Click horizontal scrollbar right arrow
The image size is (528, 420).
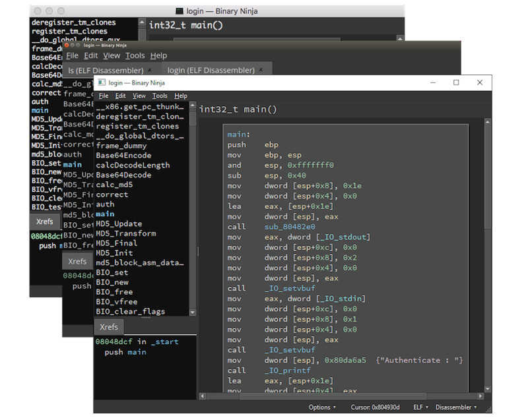pyautogui.click(x=480, y=396)
